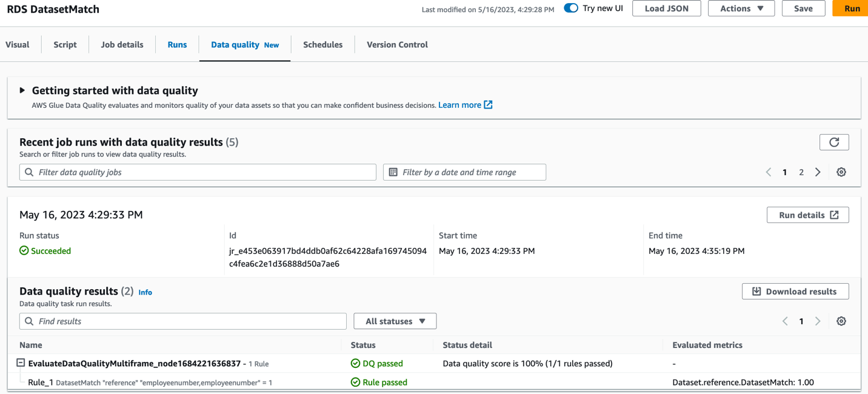This screenshot has height=394, width=868.
Task: Go to next page of data quality results
Action: (818, 321)
